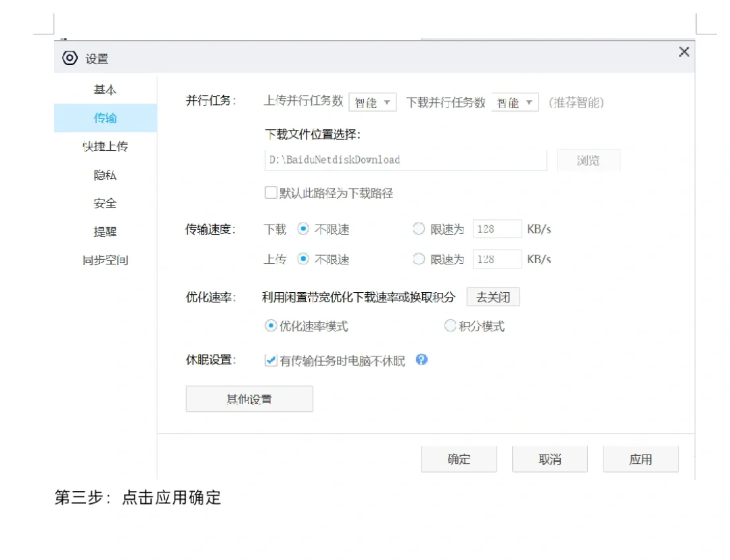
Task: Open the 快捷上传 settings section
Action: pos(105,146)
